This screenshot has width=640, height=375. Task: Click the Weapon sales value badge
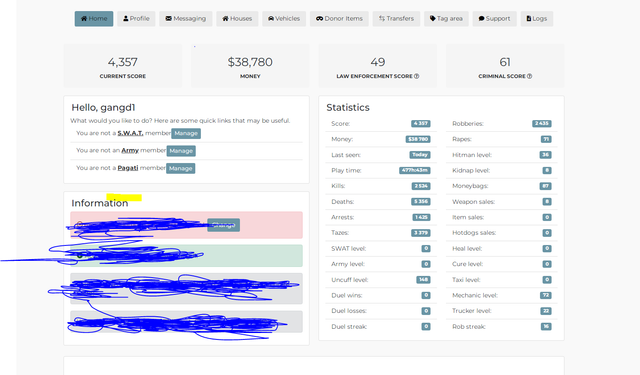click(x=547, y=202)
